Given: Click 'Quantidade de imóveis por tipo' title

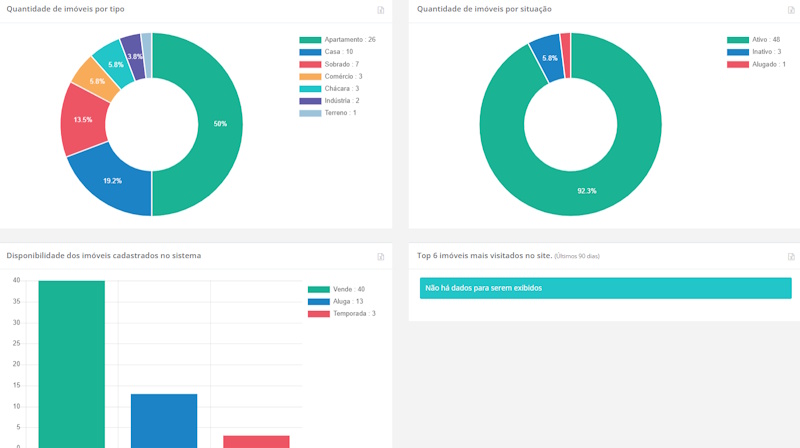Looking at the screenshot, I should pyautogui.click(x=65, y=9).
